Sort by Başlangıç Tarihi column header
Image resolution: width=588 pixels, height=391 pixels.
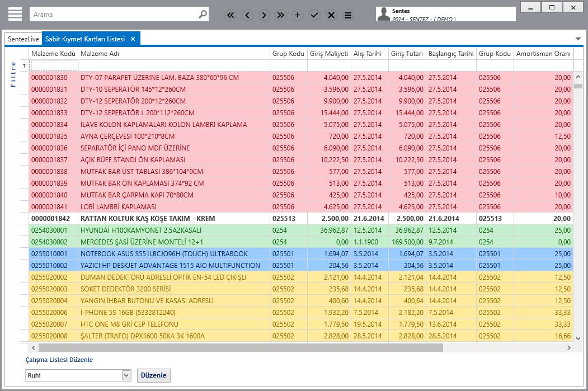(451, 54)
